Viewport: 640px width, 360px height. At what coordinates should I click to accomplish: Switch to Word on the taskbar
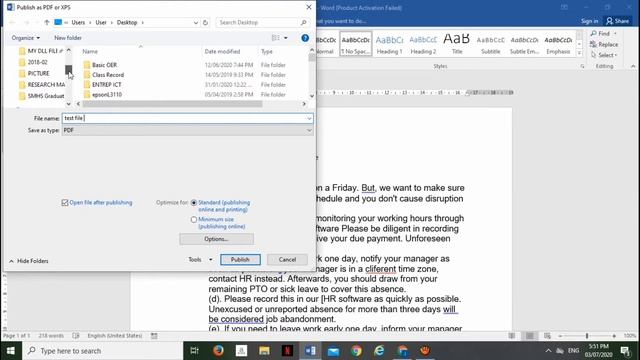310,351
